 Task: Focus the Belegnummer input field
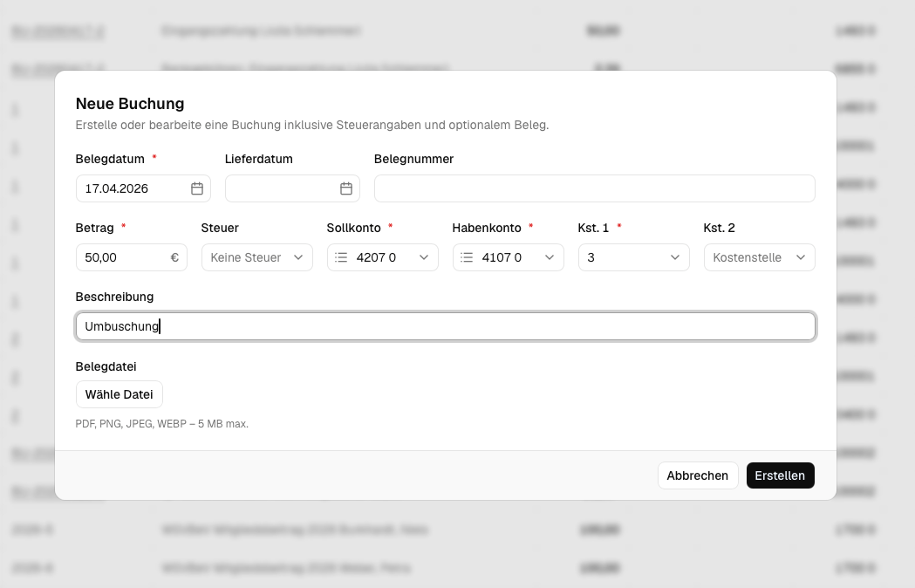(594, 188)
